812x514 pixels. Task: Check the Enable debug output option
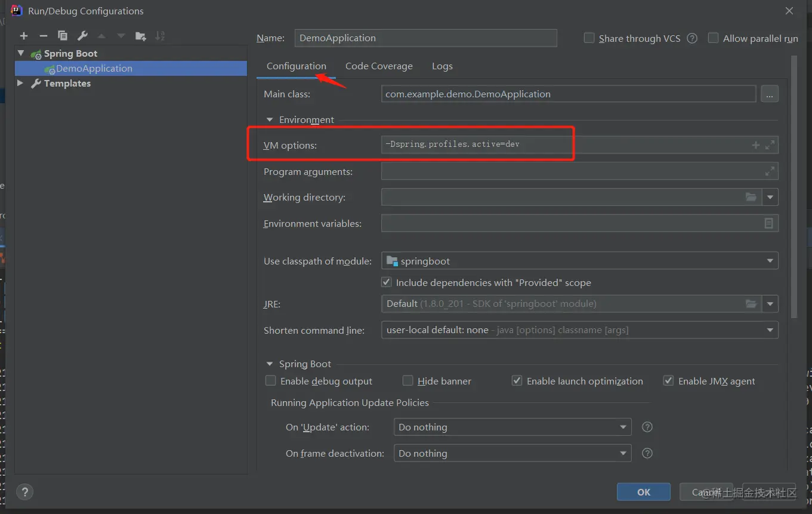(271, 381)
